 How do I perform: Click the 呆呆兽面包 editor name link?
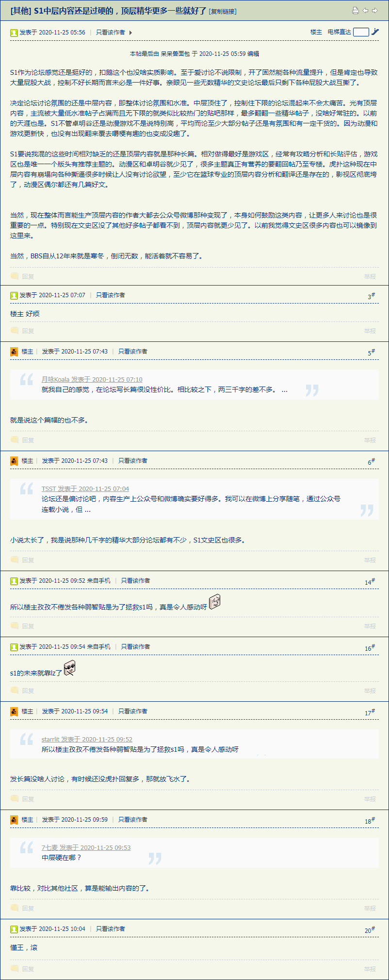[176, 54]
